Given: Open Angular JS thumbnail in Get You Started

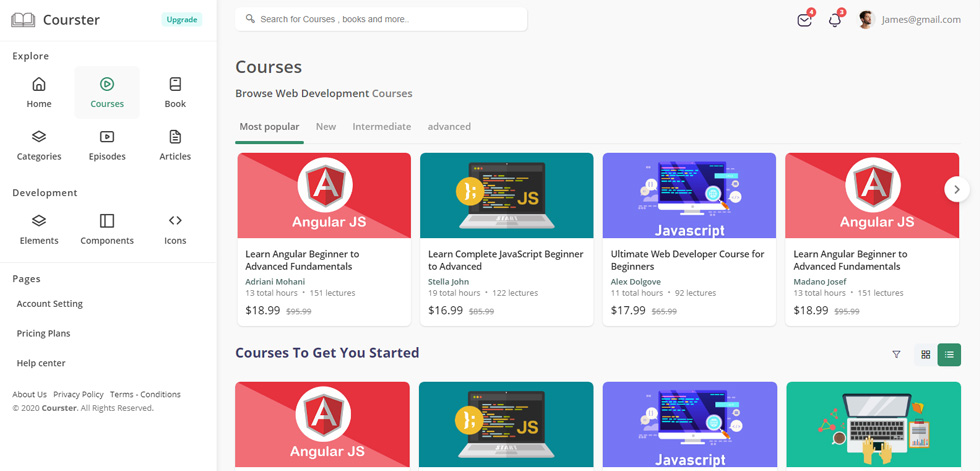Looking at the screenshot, I should (x=322, y=425).
